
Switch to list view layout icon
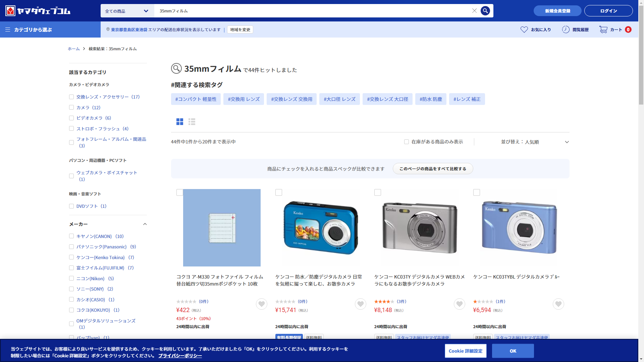192,122
